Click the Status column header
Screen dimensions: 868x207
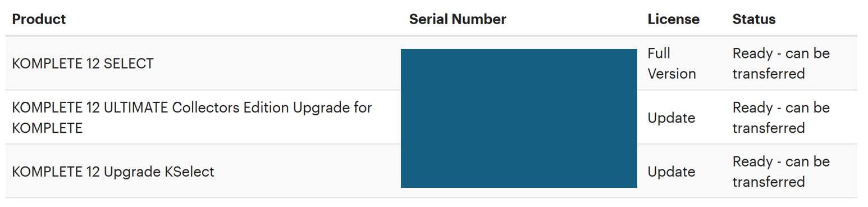click(753, 19)
